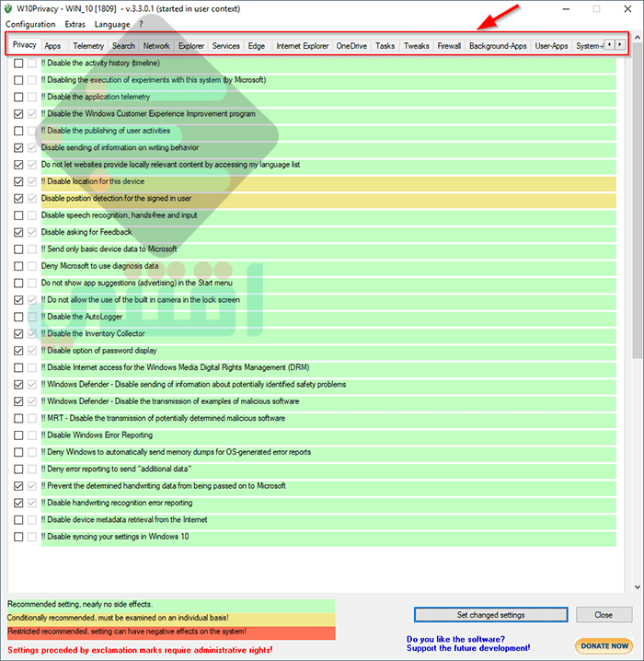The height and width of the screenshot is (661, 644).
Task: Check Disable syncing your settings in Windows 10
Action: point(18,537)
